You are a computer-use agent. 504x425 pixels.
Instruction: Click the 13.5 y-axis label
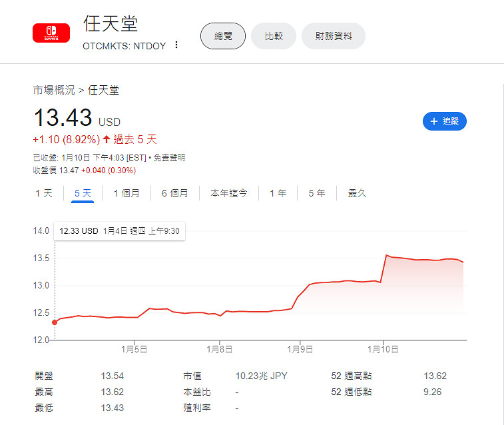[41, 258]
